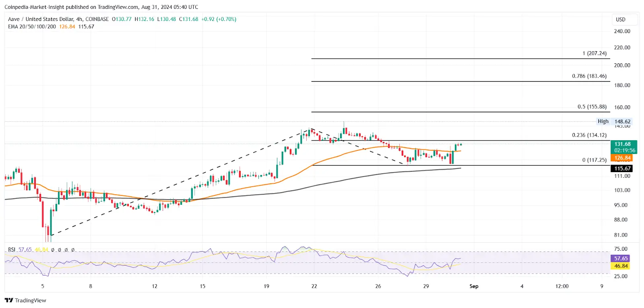Click the TradingView logo at bottom left
644x308 pixels.
(25, 300)
